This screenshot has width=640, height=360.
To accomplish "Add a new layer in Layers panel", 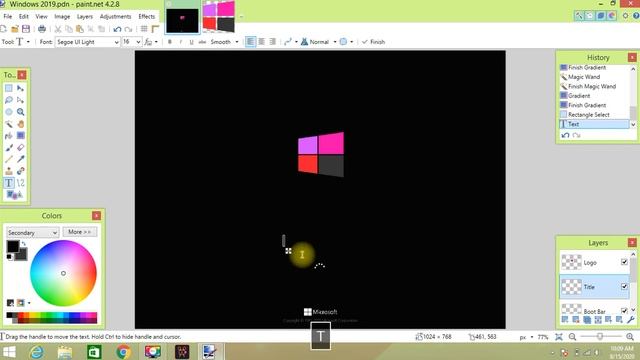I will (565, 320).
